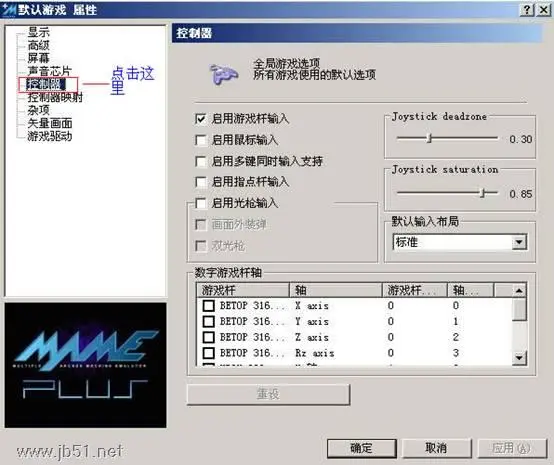Click the 0.30 deadzone value
Viewport: 554px width, 465px height.
(x=521, y=139)
